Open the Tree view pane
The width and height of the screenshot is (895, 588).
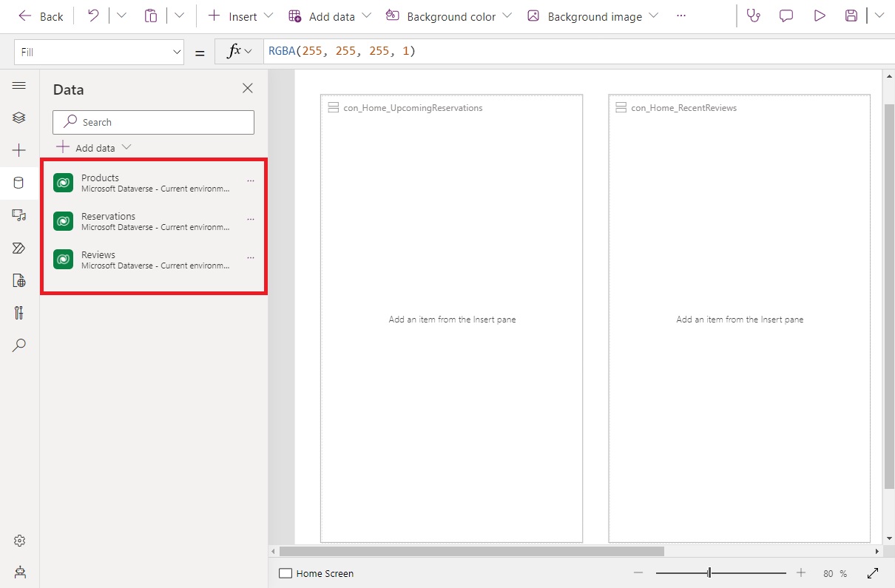click(19, 118)
